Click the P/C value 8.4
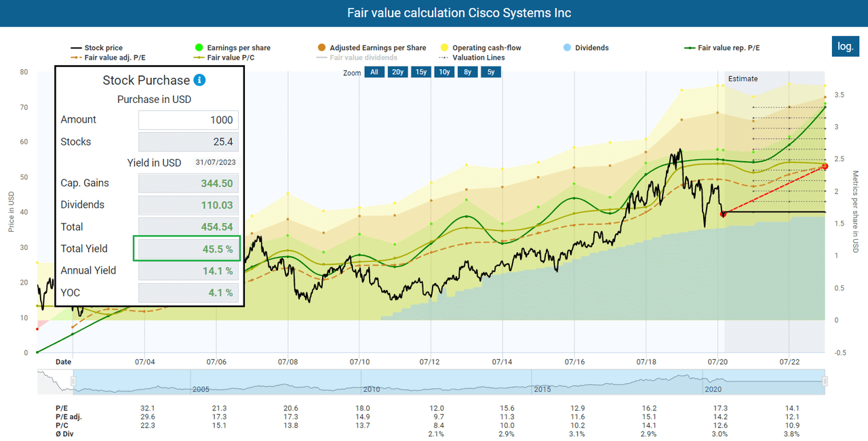The width and height of the screenshot is (868, 441). click(436, 425)
